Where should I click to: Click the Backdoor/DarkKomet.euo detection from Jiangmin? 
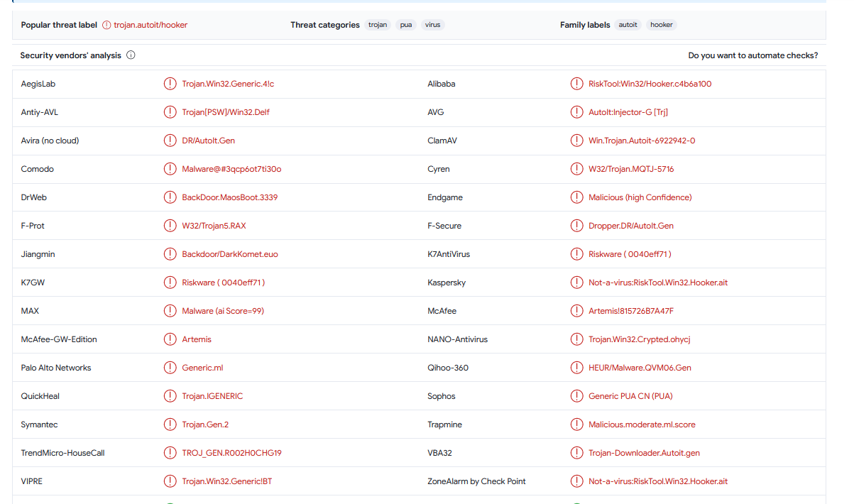pyautogui.click(x=230, y=254)
